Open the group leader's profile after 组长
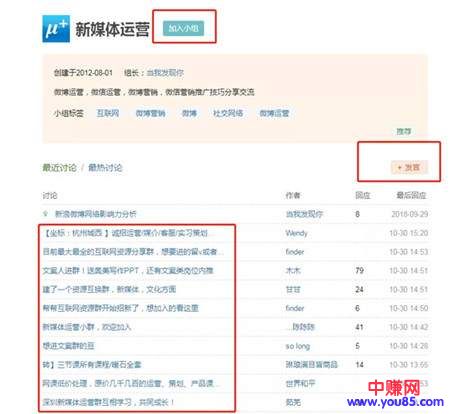This screenshot has width=450, height=414. [165, 73]
